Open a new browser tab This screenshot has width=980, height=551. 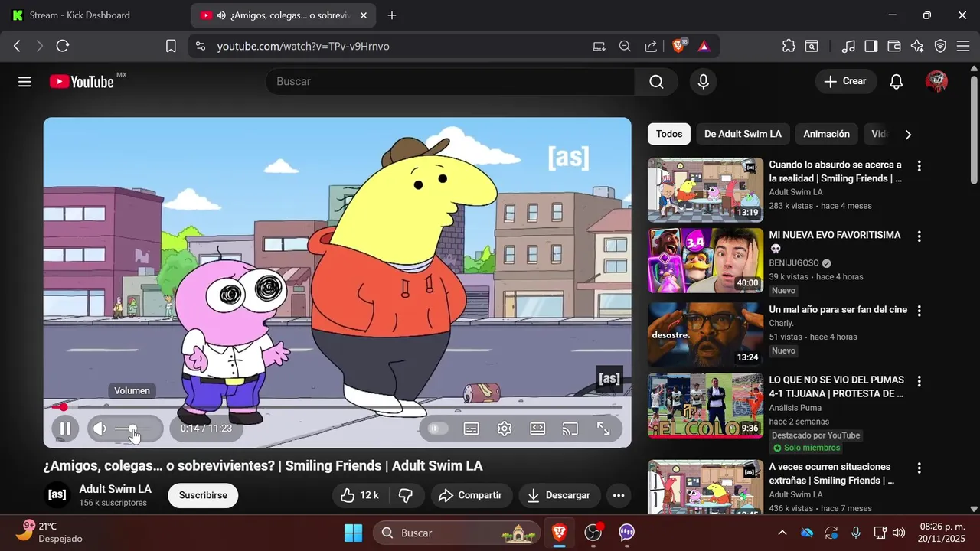392,15
